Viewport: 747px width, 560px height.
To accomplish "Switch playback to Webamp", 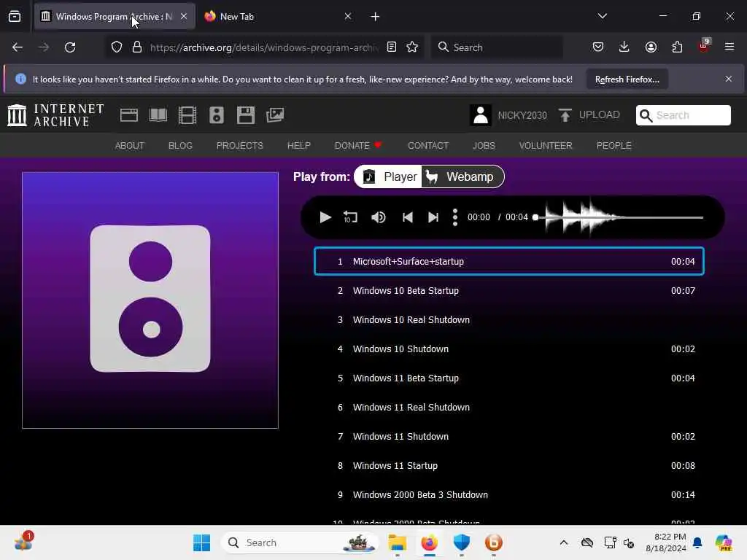I will pyautogui.click(x=462, y=176).
